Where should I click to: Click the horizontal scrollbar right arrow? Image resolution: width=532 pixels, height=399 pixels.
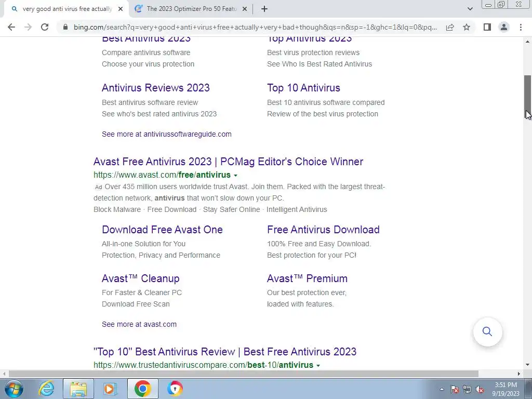[519, 374]
